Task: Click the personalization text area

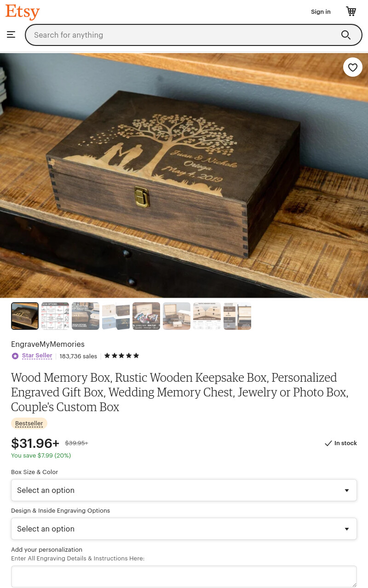Action: point(184,577)
